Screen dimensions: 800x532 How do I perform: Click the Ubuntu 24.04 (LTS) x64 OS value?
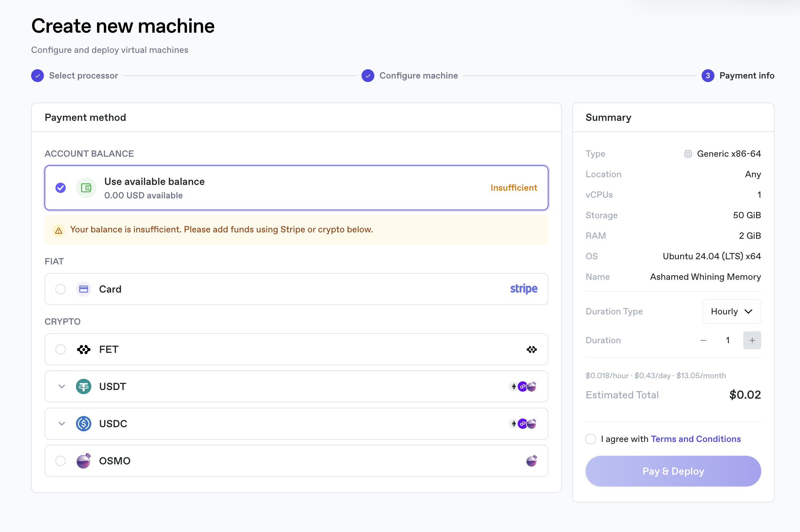click(x=712, y=256)
